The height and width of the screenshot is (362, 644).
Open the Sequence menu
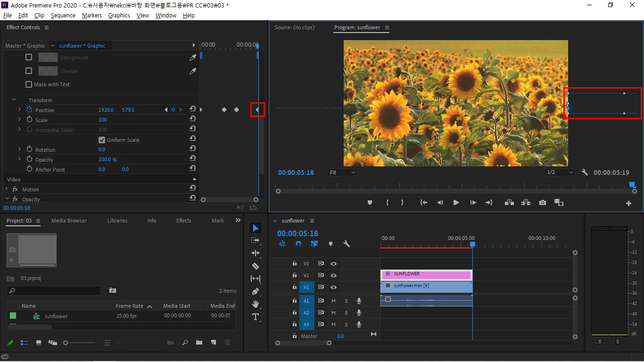point(63,15)
